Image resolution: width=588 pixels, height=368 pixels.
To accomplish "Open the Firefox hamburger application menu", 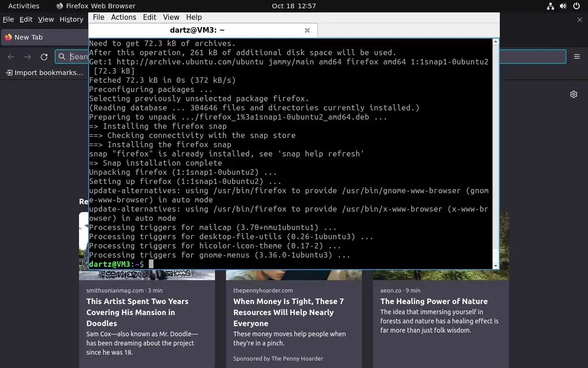I will pyautogui.click(x=577, y=57).
